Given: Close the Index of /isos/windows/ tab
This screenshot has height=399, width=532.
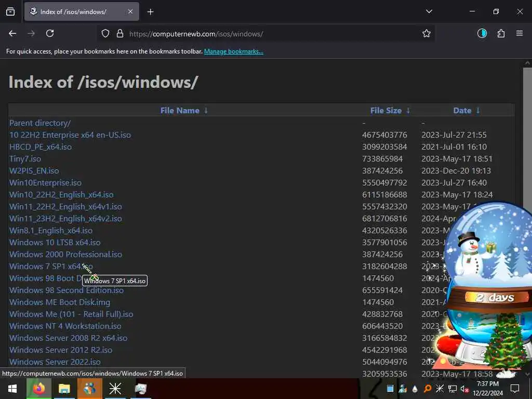Looking at the screenshot, I should [x=130, y=11].
